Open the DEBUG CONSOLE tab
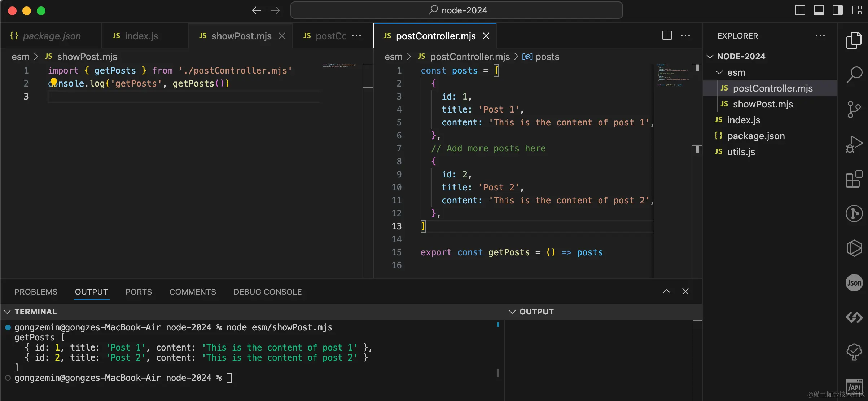The width and height of the screenshot is (868, 401). click(267, 292)
